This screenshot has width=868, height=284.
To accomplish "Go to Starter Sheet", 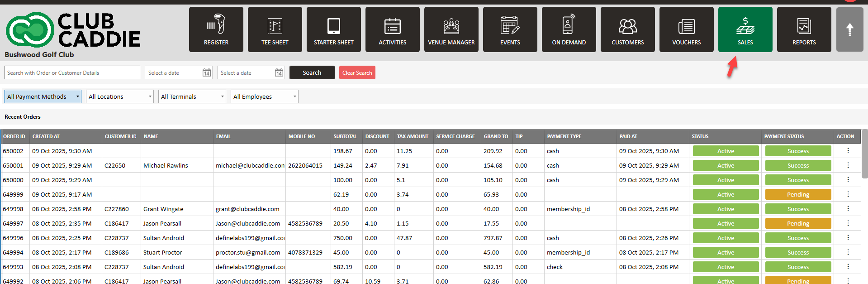I will 333,29.
